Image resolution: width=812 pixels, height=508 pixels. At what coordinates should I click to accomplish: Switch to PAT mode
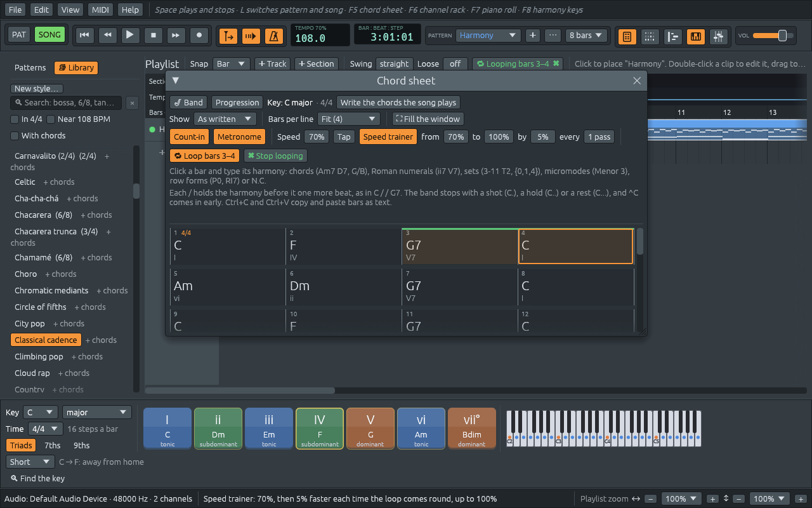coord(19,35)
